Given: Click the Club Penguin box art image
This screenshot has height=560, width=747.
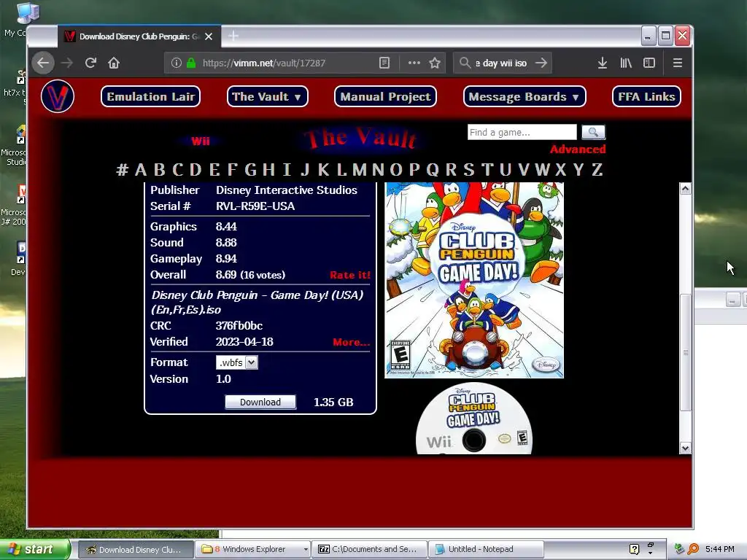Looking at the screenshot, I should (x=474, y=280).
